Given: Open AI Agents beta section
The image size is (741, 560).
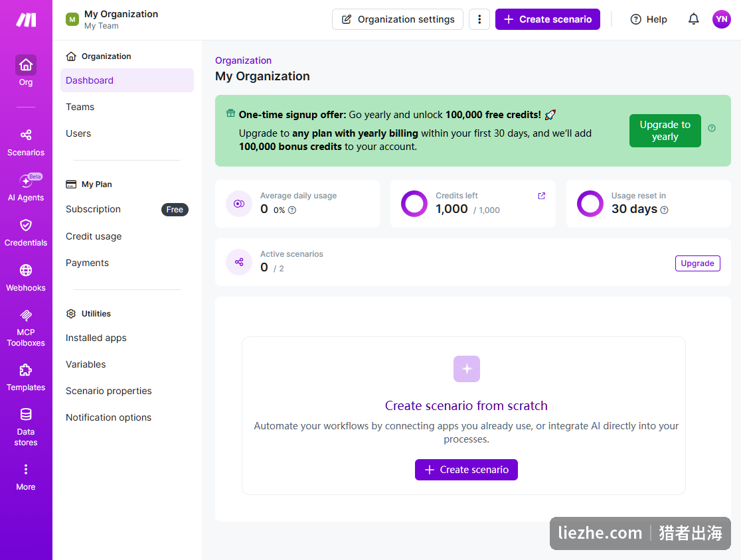Looking at the screenshot, I should (26, 188).
